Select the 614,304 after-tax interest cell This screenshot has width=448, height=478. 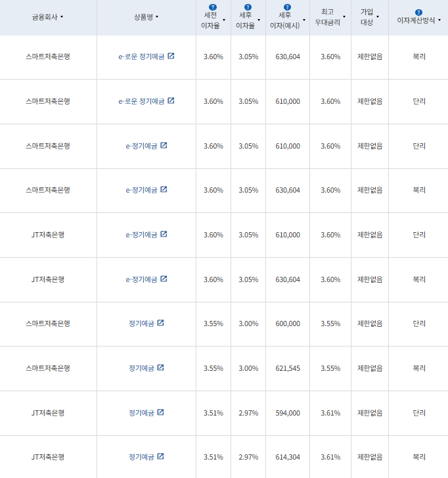pyautogui.click(x=288, y=457)
